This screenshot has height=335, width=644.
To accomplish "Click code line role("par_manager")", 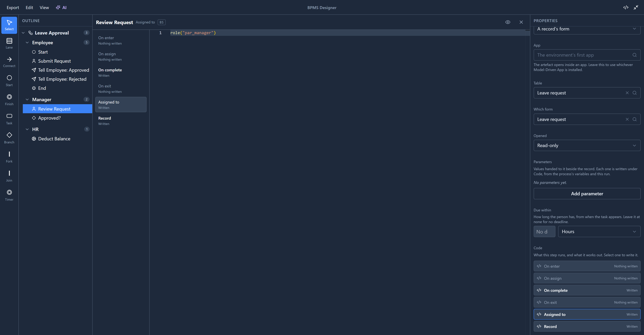I will (193, 33).
